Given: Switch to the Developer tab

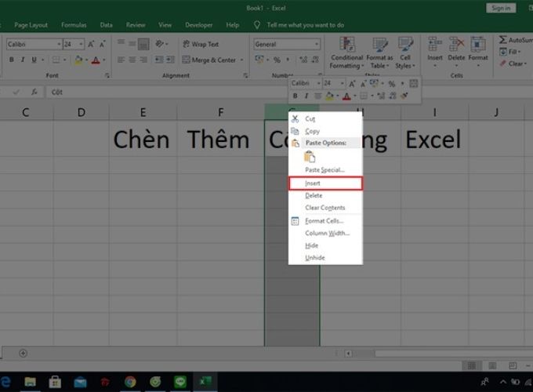Looking at the screenshot, I should point(199,25).
